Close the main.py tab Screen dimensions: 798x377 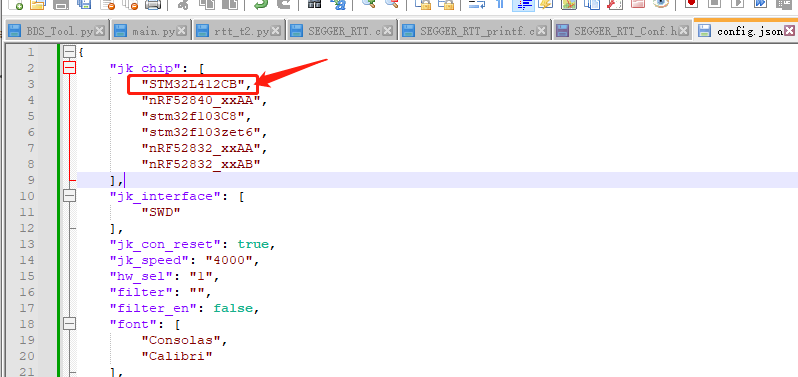pos(183,31)
